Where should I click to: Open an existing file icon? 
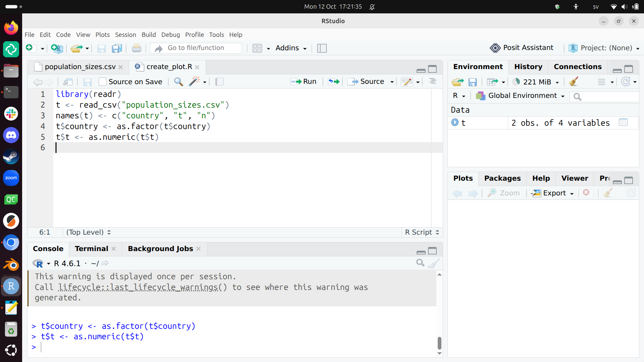(x=76, y=48)
